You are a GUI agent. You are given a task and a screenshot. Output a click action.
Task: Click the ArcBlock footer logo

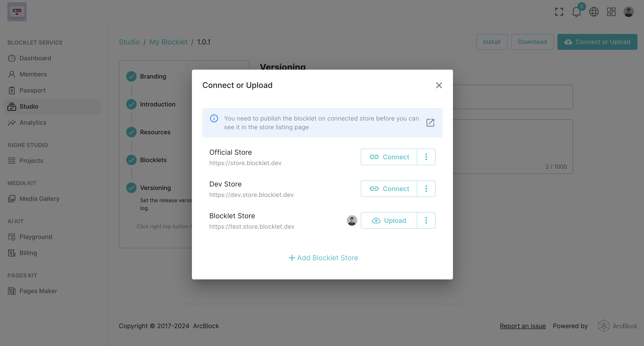tap(617, 326)
